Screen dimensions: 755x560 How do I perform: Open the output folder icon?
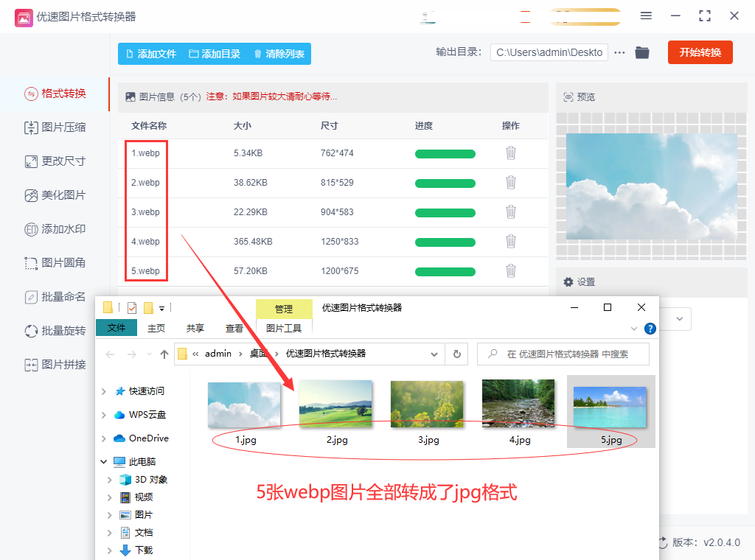point(642,52)
